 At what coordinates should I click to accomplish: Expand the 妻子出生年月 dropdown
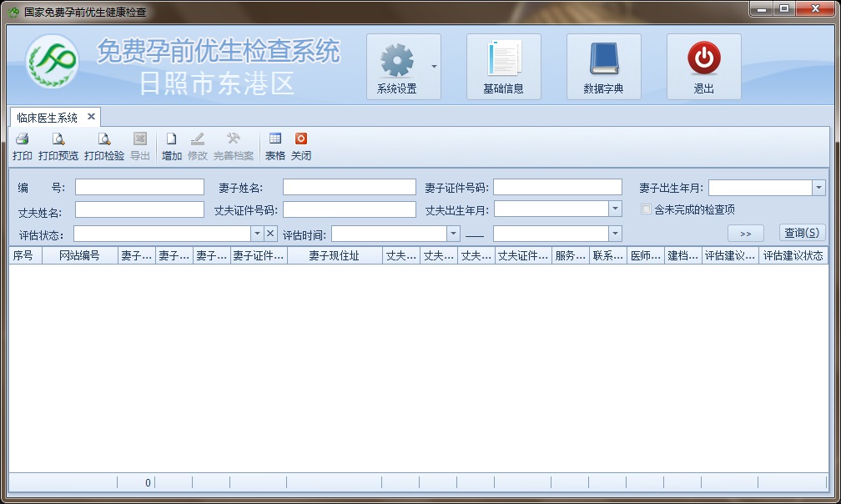(818, 188)
